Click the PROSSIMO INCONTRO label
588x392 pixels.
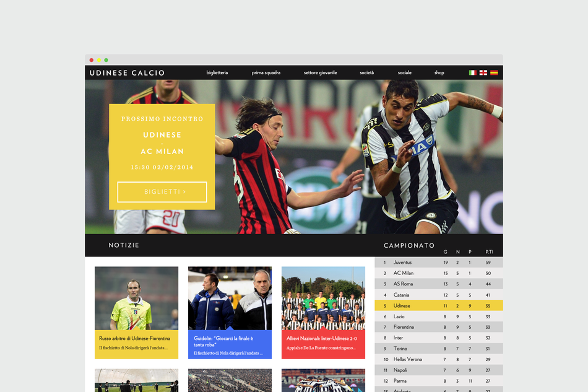pyautogui.click(x=162, y=118)
